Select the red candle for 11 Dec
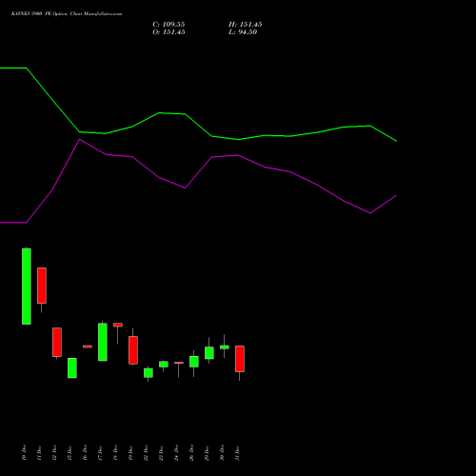476x476 pixels. (x=42, y=286)
